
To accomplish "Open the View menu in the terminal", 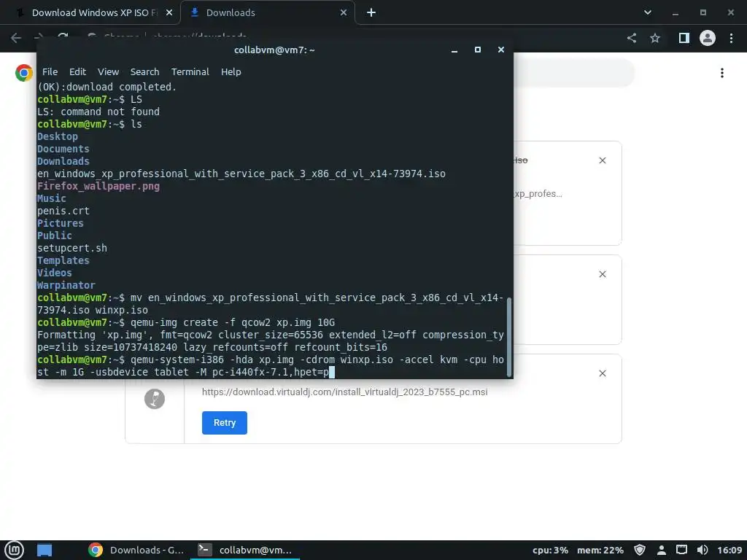I will tap(108, 72).
